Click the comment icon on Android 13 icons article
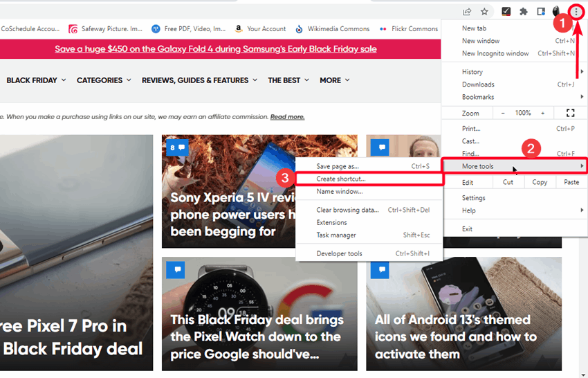The height and width of the screenshot is (378, 588). 380,269
